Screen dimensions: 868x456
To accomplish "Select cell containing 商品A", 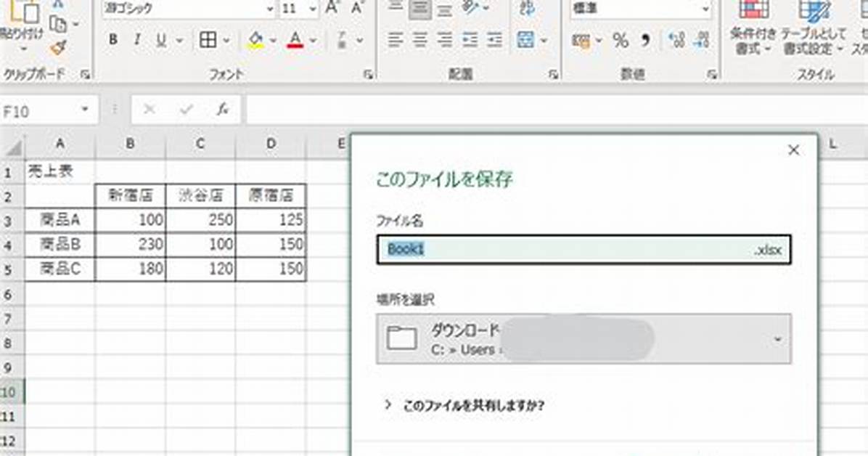I will point(60,220).
